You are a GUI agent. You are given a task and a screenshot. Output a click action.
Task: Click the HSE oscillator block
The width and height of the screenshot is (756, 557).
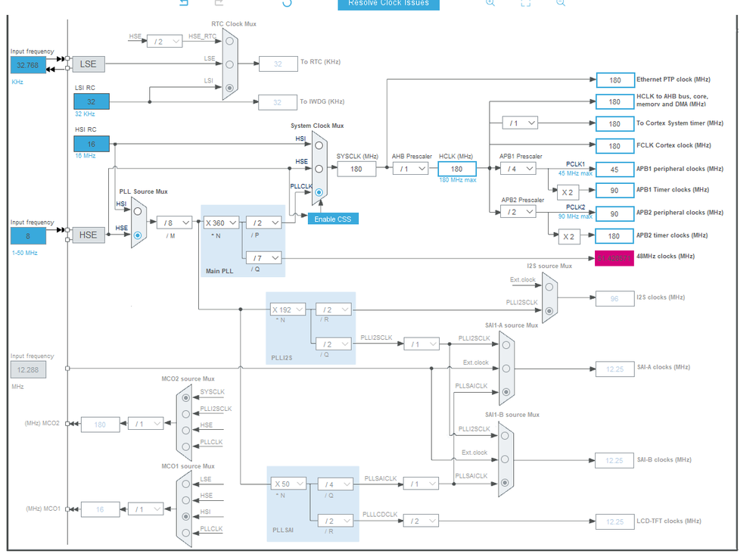click(89, 235)
